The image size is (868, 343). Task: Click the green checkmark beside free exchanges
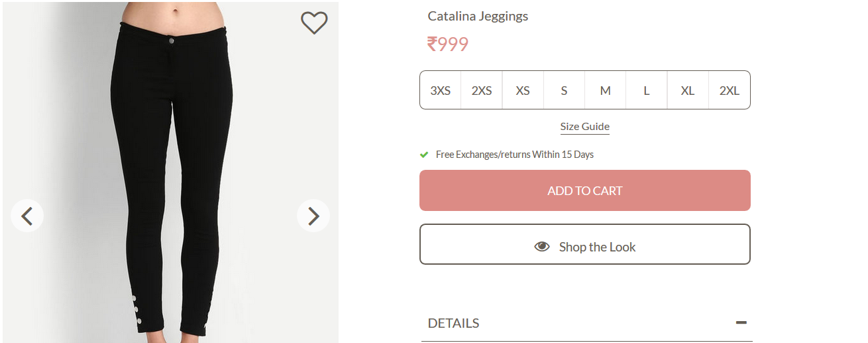[x=424, y=155]
